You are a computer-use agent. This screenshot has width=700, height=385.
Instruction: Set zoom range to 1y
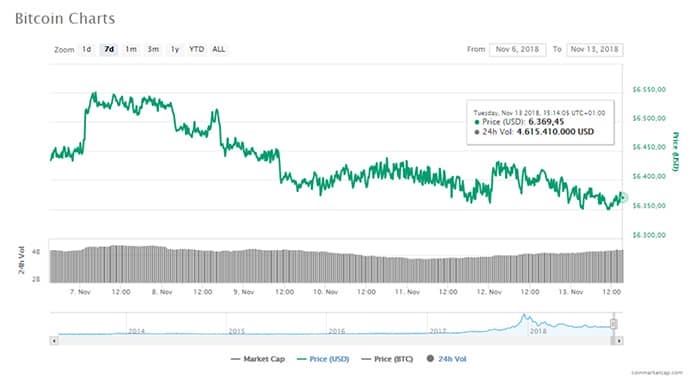175,49
